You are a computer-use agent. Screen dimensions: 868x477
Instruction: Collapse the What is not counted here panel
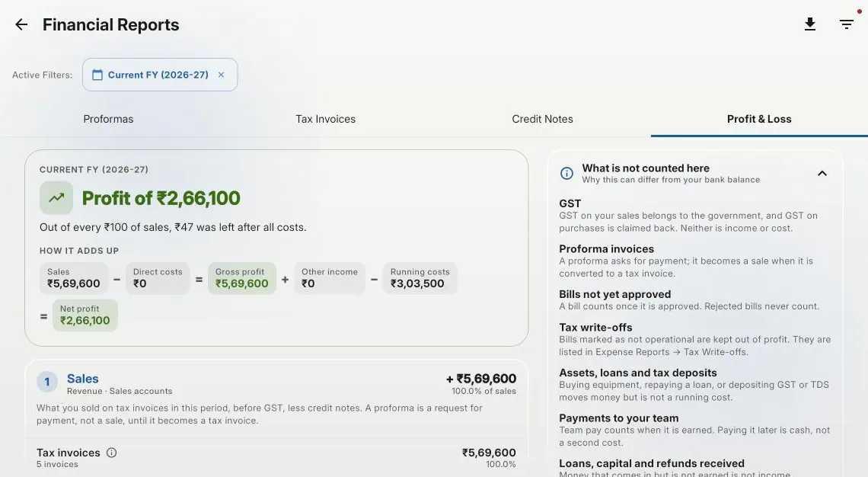822,174
